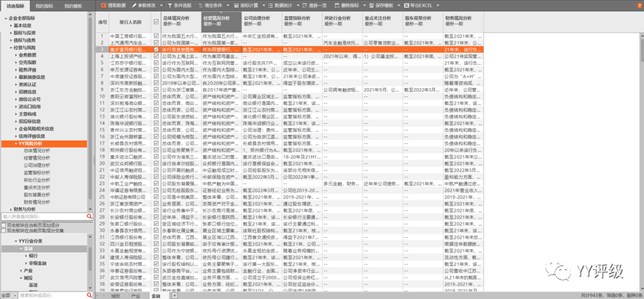Click the 财务情况分析 column header

(x=463, y=22)
